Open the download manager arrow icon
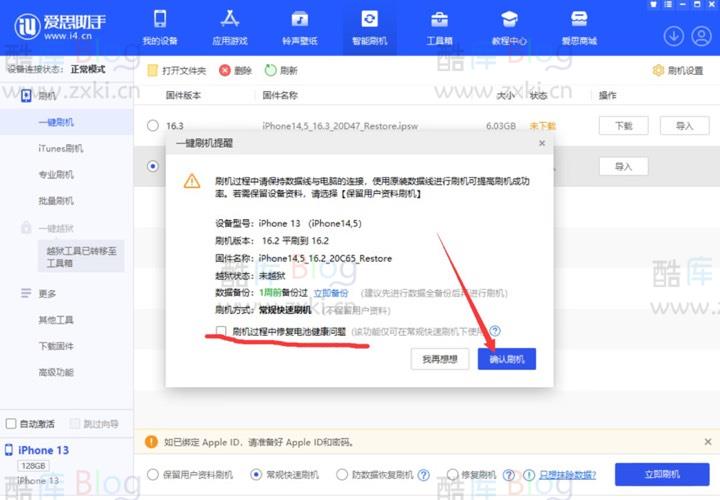The image size is (720, 500). click(674, 36)
